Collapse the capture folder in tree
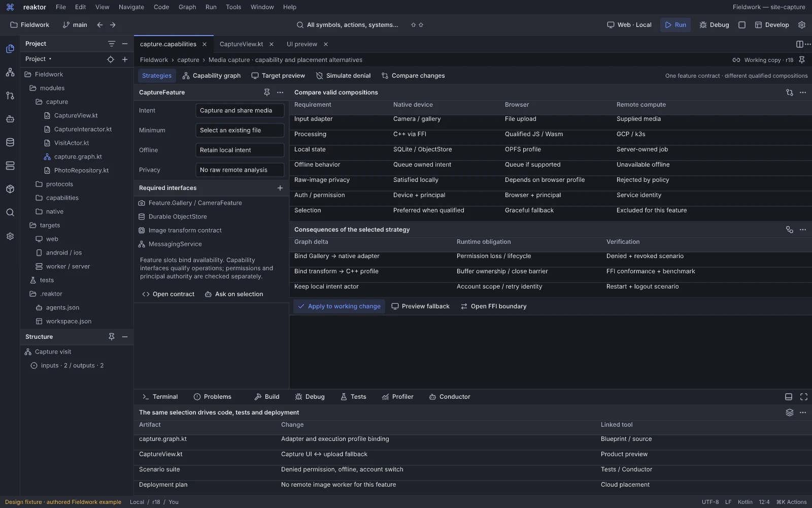Screen dimensions: 812x508 click(x=52, y=102)
